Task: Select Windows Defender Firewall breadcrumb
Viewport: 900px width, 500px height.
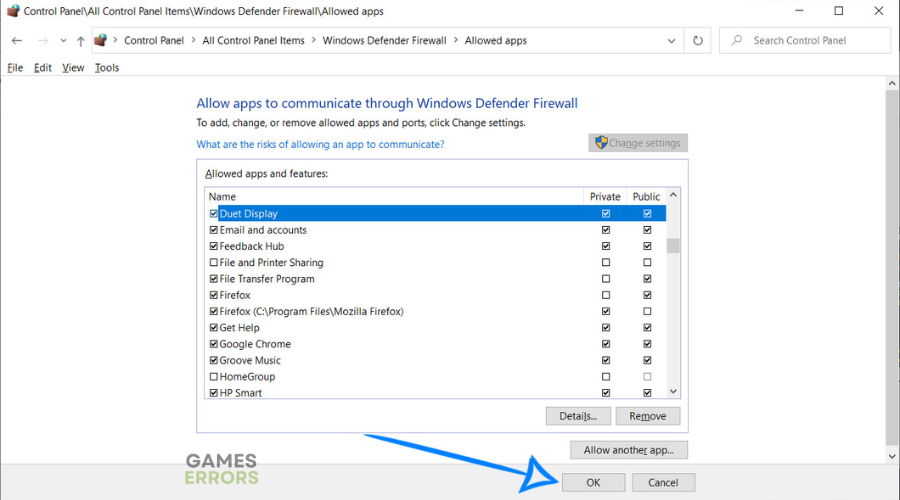Action: pyautogui.click(x=384, y=41)
